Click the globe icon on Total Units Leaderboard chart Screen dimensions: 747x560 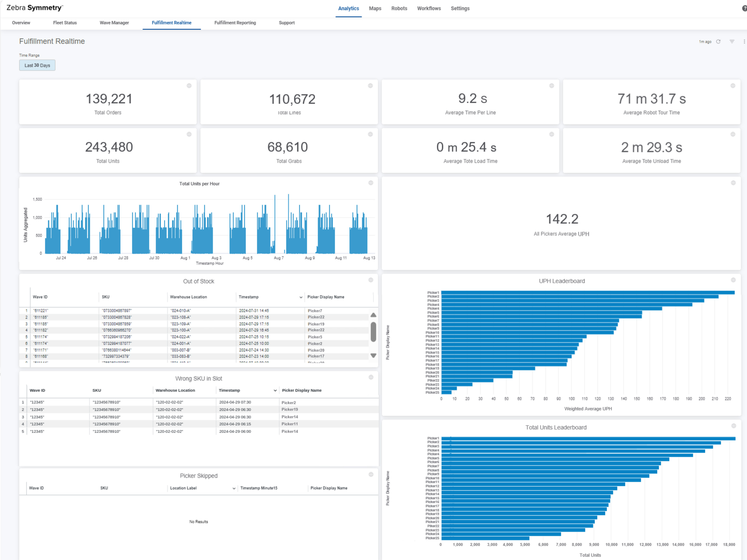click(734, 426)
